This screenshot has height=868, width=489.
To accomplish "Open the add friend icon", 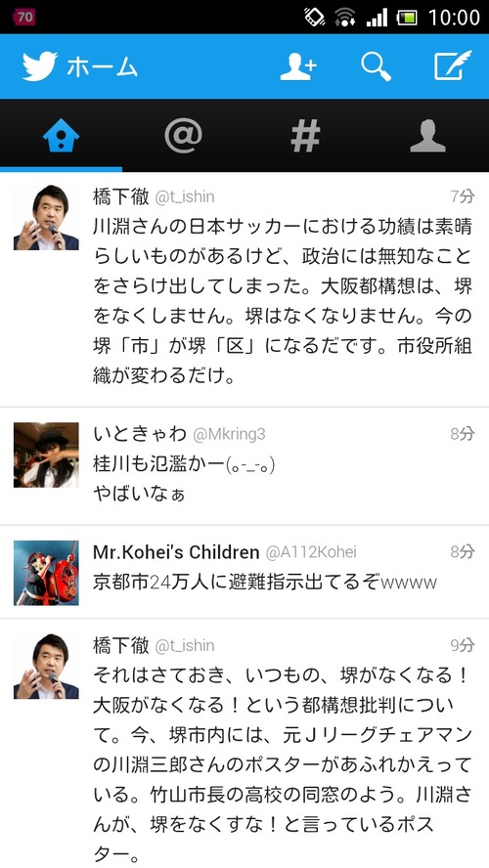I will [x=298, y=66].
